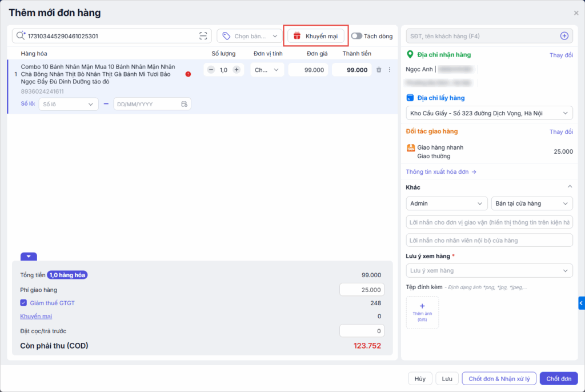Open the Lưu ý xem hàng dropdown
The image size is (585, 392).
(489, 271)
